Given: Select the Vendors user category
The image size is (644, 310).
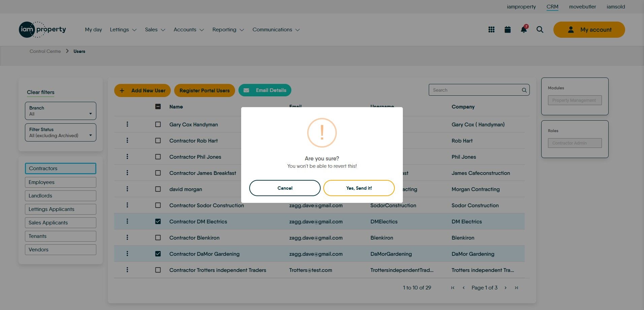Looking at the screenshot, I should [61, 250].
